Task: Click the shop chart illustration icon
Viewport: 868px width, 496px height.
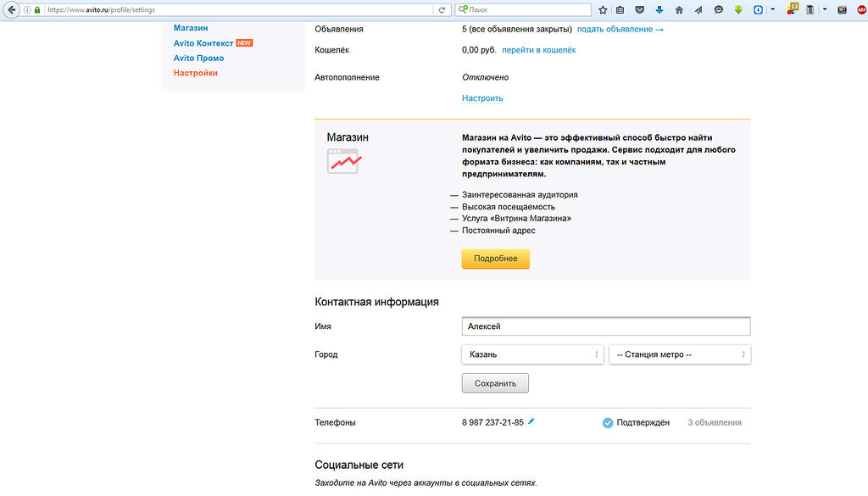Action: (x=344, y=161)
